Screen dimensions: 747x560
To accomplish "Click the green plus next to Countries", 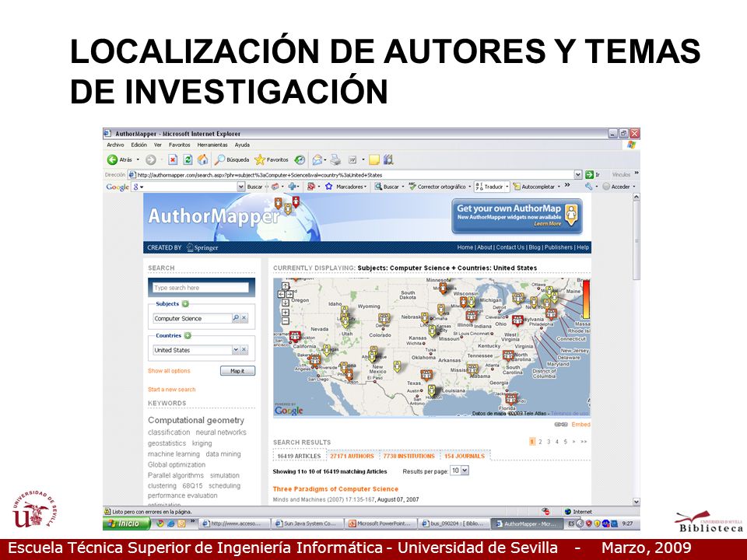I will coord(188,336).
